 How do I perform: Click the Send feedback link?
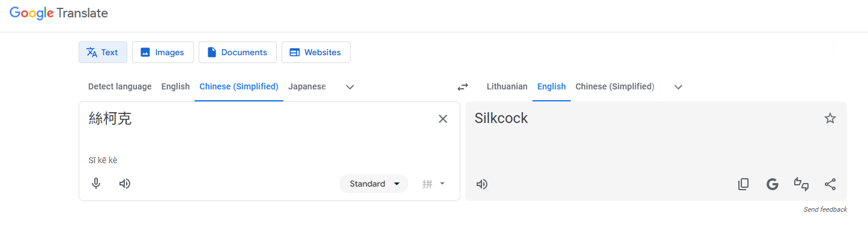point(825,209)
